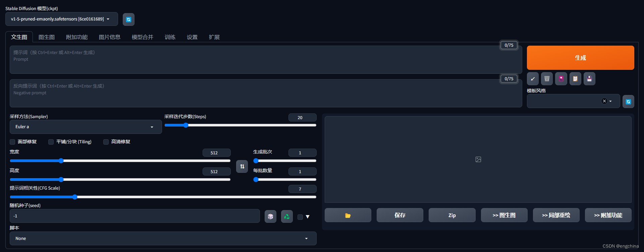The image size is (644, 252).
Task: Expand extra seed options with the triangle arrow
Action: pos(308,217)
